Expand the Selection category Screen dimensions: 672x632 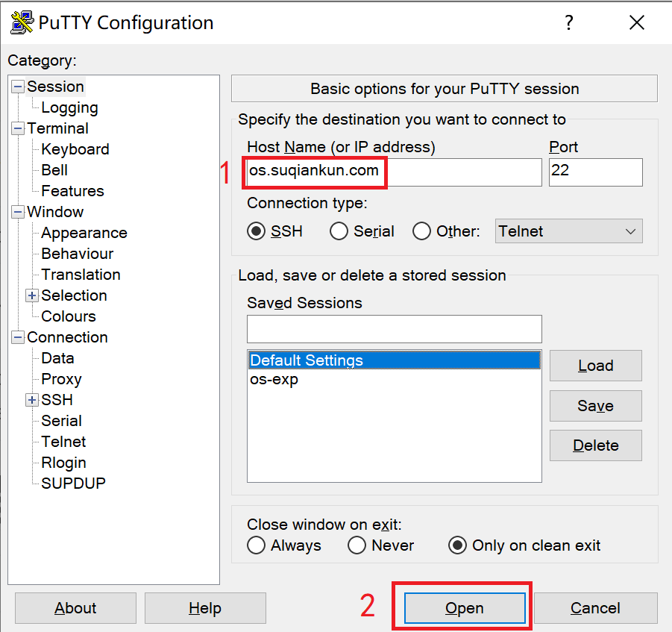[31, 295]
